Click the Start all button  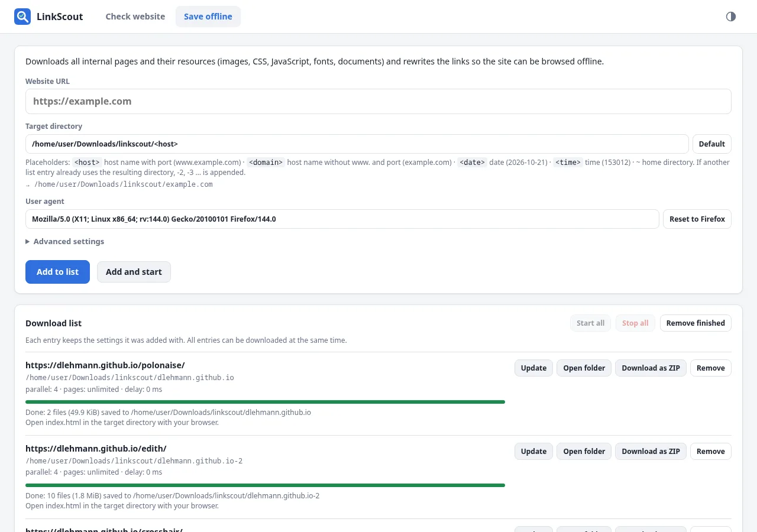(x=590, y=323)
